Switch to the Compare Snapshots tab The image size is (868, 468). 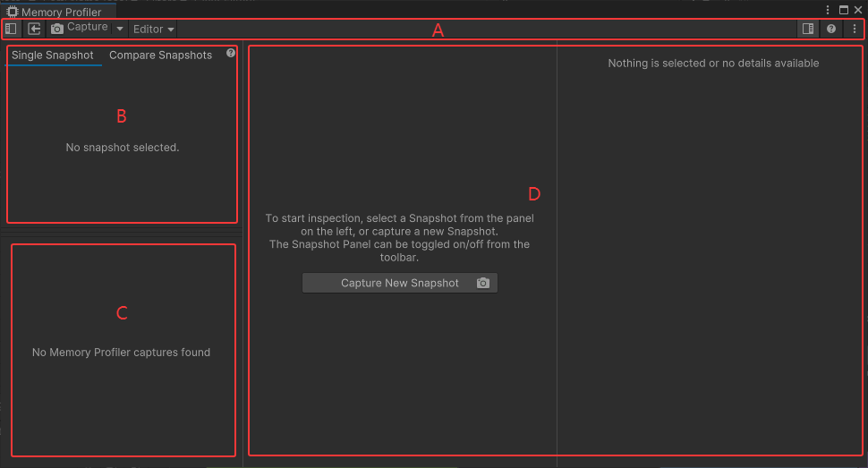pyautogui.click(x=160, y=55)
